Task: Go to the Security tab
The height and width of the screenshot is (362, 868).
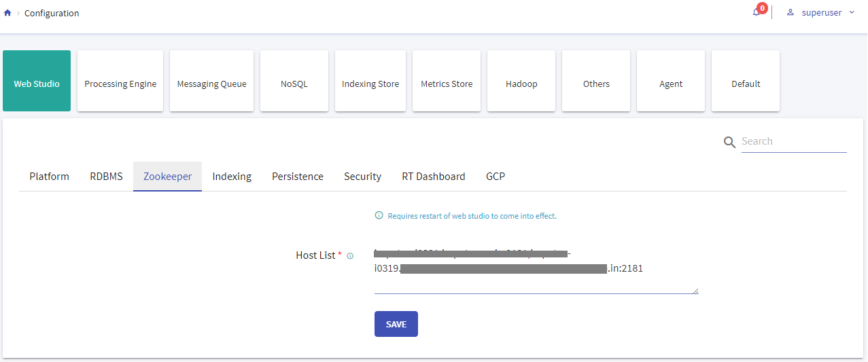Action: (x=362, y=177)
